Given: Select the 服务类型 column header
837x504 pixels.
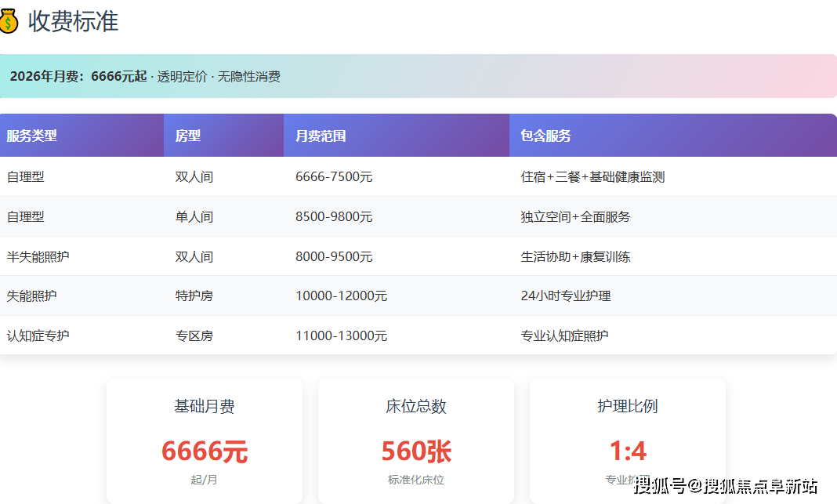Looking at the screenshot, I should (x=32, y=136).
